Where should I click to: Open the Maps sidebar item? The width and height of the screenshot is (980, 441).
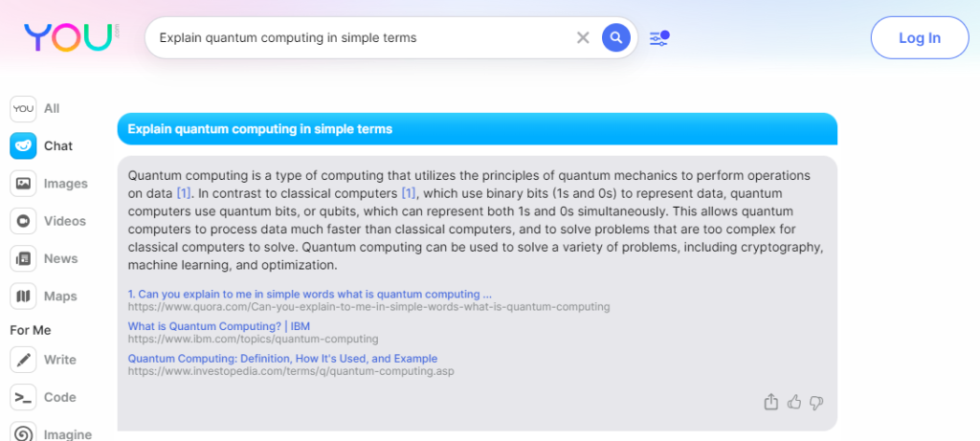coord(44,297)
